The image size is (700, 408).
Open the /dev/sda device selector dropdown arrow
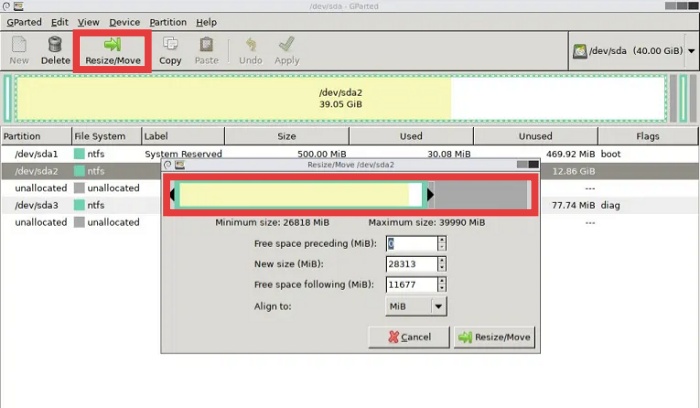click(692, 51)
